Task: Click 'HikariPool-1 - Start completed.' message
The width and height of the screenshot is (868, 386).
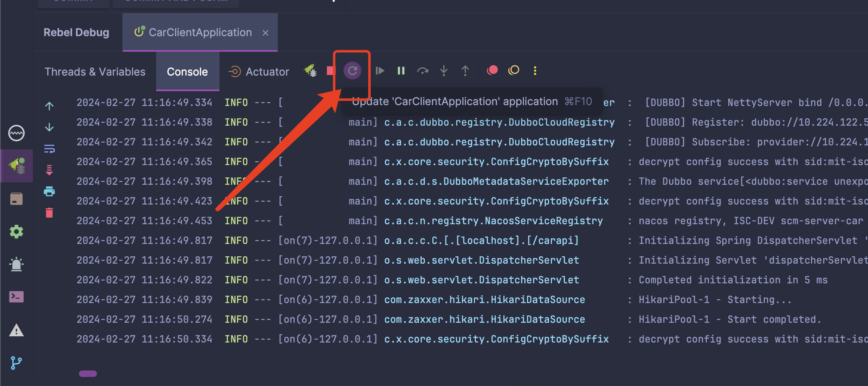Action: (729, 319)
